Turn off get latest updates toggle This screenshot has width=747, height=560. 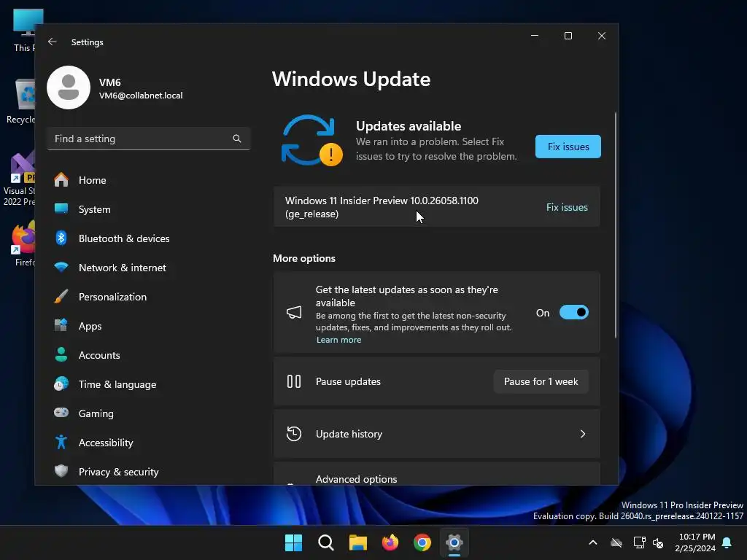574,312
